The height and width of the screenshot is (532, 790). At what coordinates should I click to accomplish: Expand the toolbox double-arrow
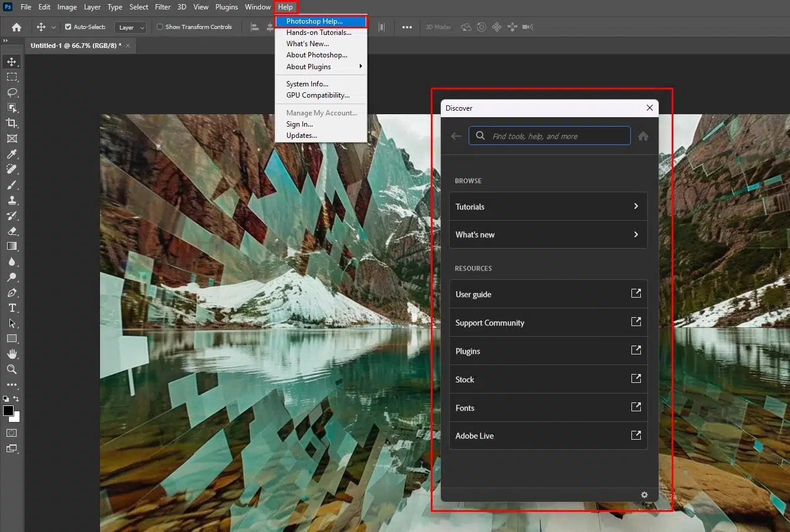[x=5, y=41]
